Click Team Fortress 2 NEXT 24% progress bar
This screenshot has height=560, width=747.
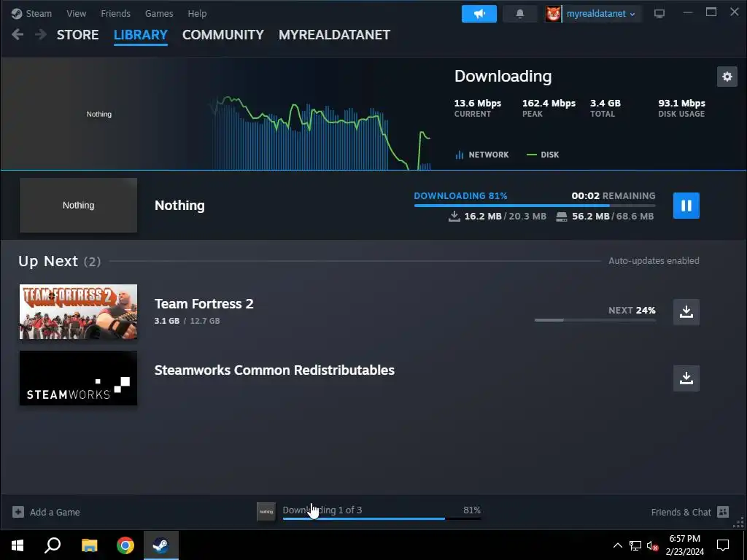595,320
